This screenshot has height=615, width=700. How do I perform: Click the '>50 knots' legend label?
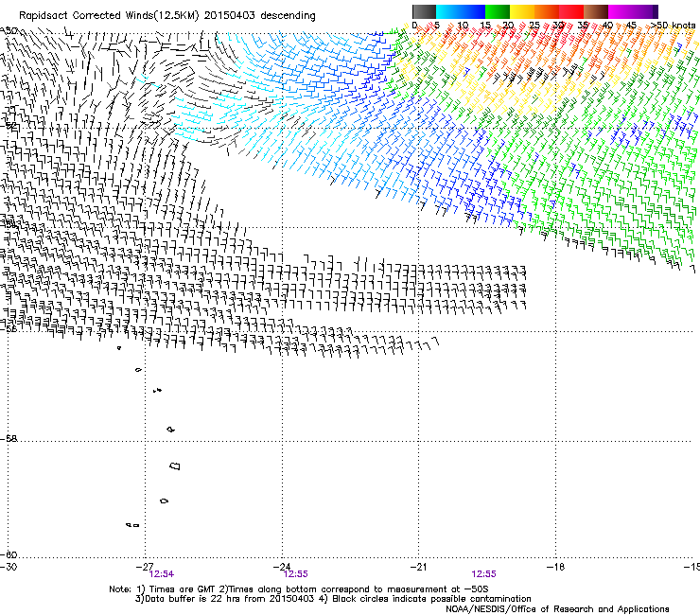point(673,25)
